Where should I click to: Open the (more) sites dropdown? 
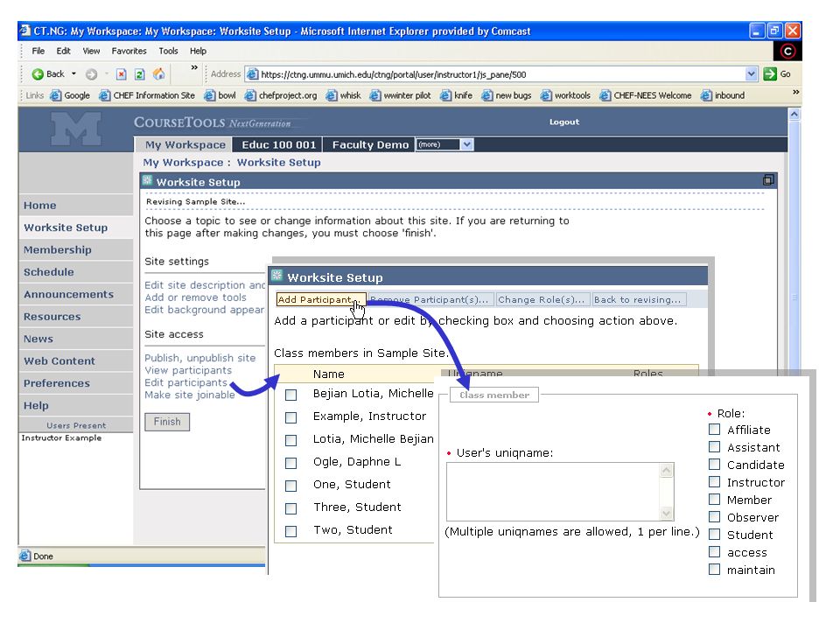(x=444, y=144)
